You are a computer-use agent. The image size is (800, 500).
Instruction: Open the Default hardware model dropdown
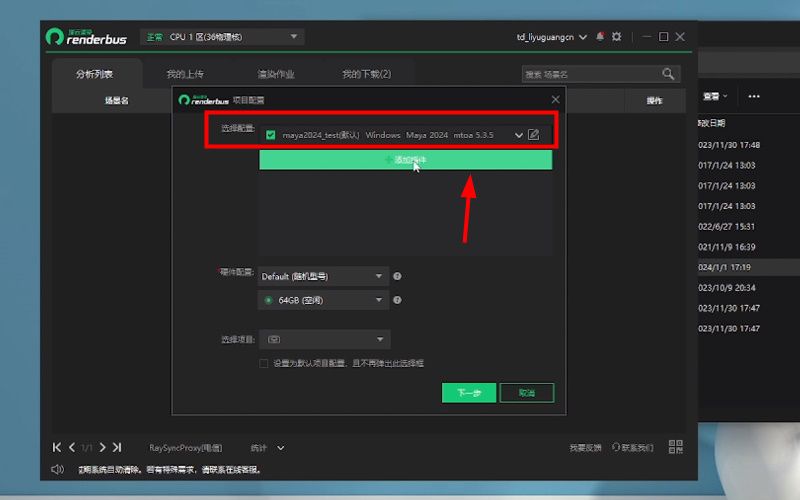pos(323,276)
